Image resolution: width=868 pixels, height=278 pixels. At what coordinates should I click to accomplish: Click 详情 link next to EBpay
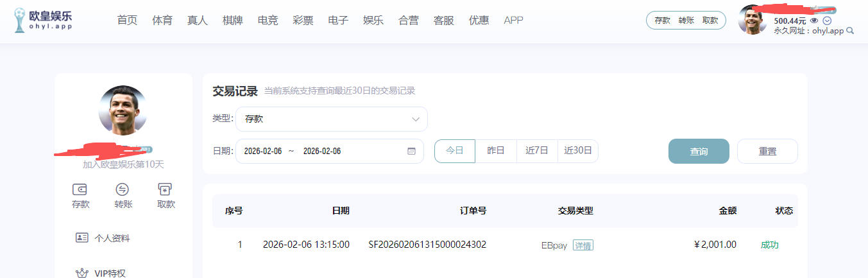pyautogui.click(x=583, y=245)
